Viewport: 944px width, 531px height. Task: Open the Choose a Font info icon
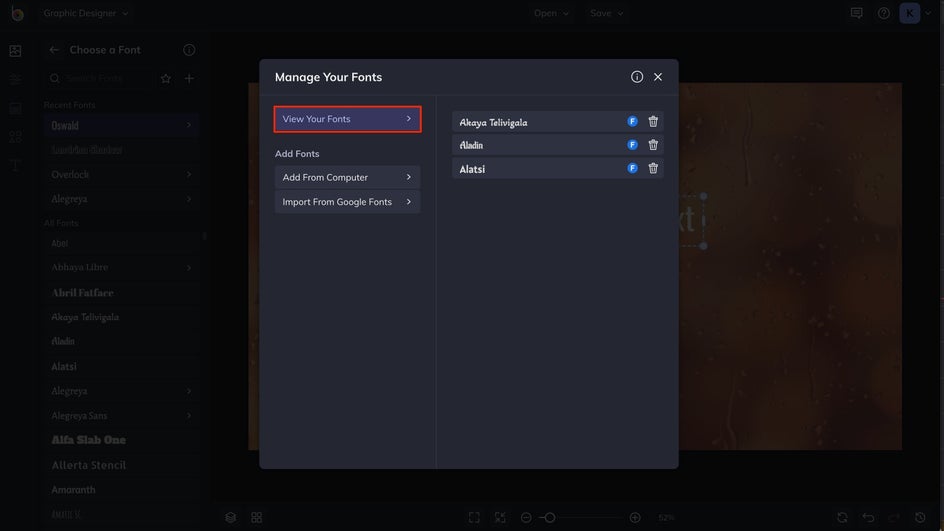point(189,50)
